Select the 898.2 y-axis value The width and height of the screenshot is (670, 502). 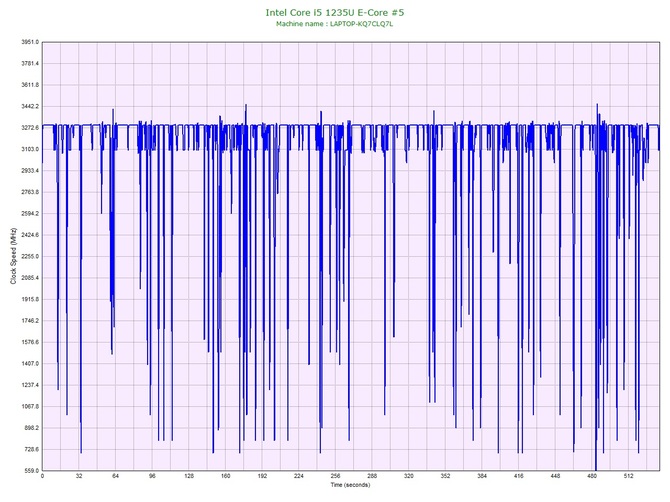31,428
